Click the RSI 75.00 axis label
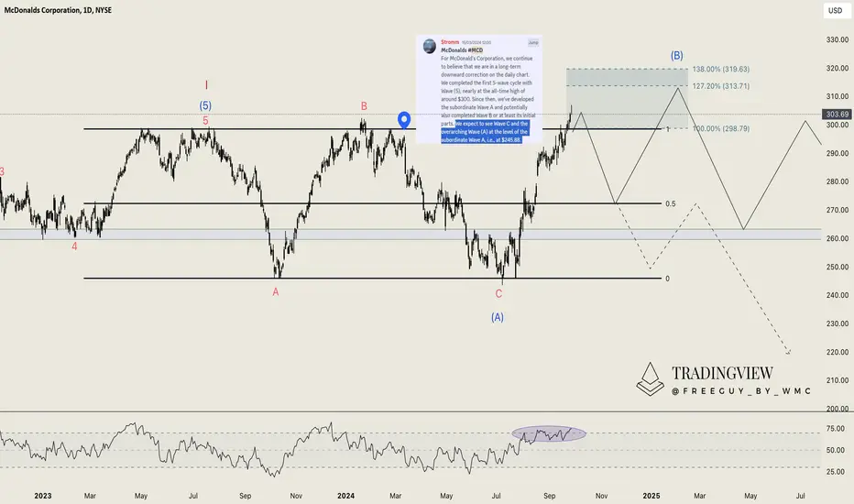The height and width of the screenshot is (504, 854). (x=836, y=429)
